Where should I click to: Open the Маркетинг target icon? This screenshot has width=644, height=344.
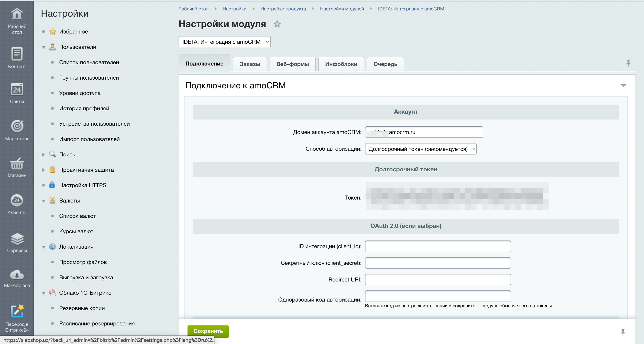tap(17, 126)
